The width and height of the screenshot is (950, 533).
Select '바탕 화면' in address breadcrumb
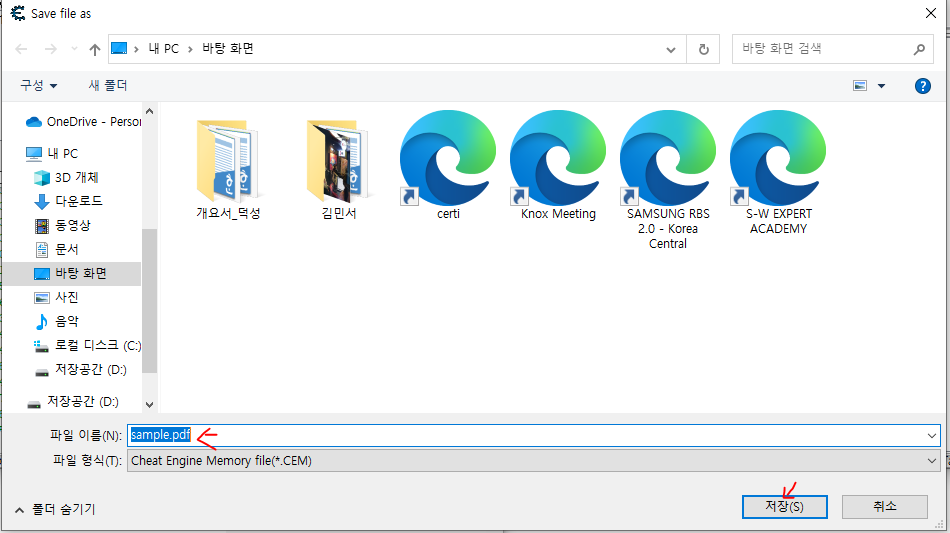pos(228,48)
